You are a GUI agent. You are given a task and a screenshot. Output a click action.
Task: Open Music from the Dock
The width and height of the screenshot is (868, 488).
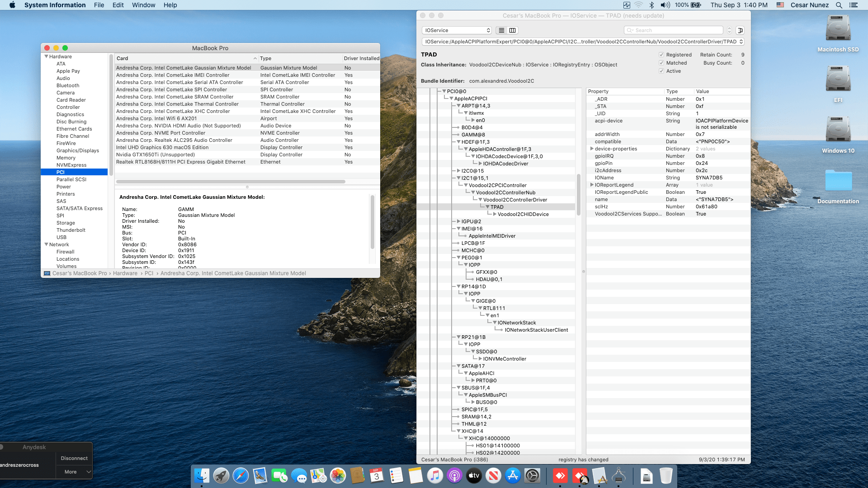[435, 476]
